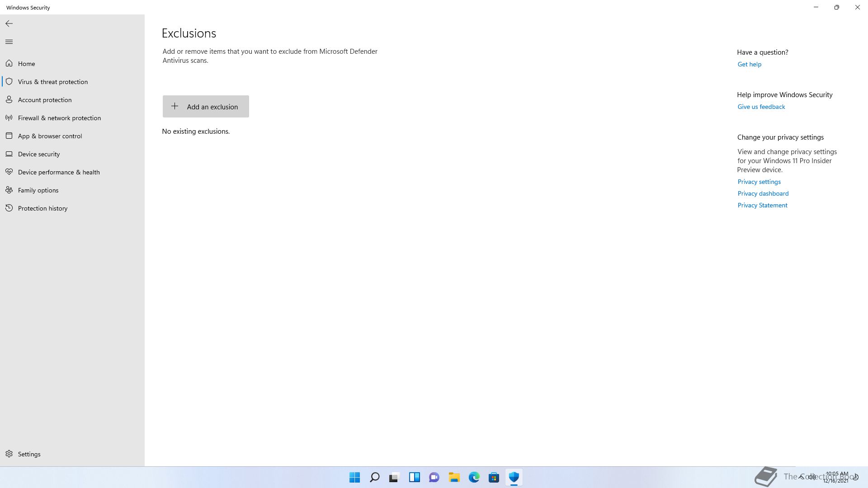The width and height of the screenshot is (868, 488).
Task: Open Widgets from the taskbar
Action: pos(415,477)
